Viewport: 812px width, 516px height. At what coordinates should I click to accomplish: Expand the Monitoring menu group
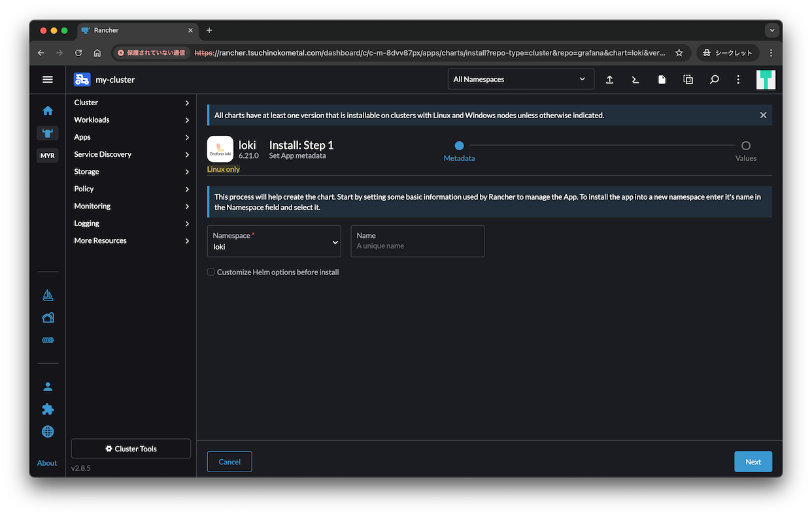pos(131,206)
